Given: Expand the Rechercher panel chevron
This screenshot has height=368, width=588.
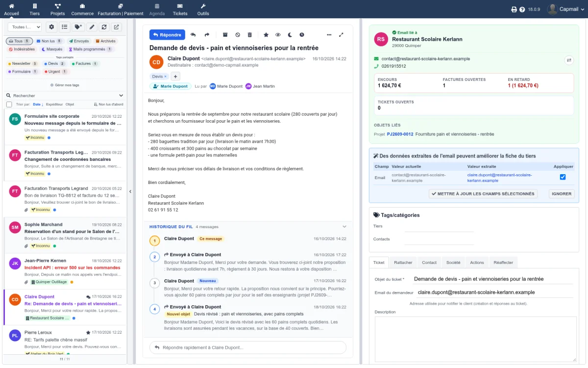Looking at the screenshot, I should (x=121, y=96).
